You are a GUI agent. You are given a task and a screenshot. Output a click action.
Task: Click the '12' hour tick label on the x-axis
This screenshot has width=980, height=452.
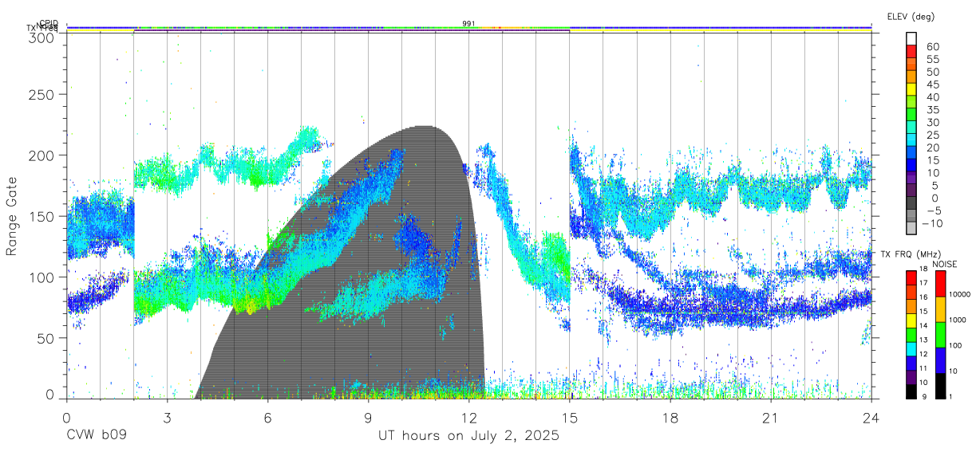pyautogui.click(x=469, y=419)
